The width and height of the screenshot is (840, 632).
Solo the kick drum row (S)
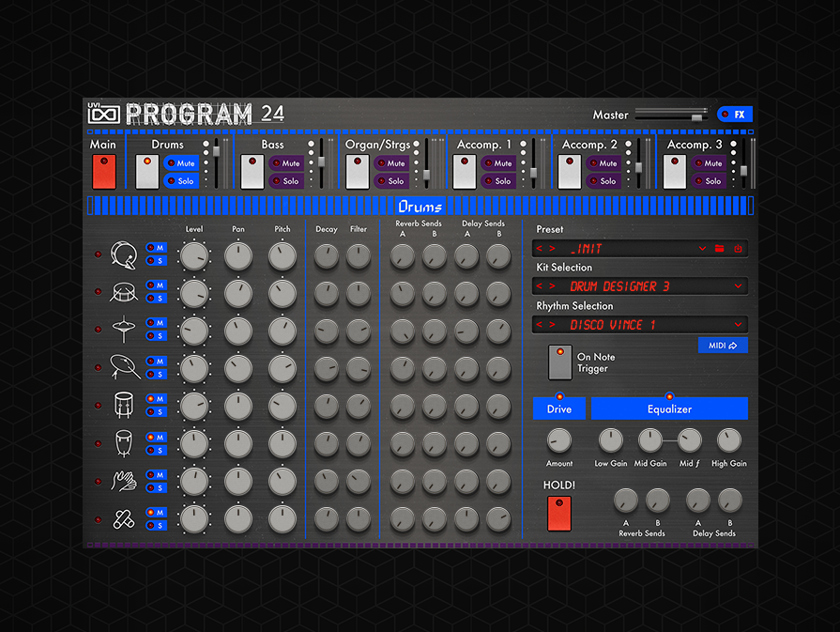tap(156, 261)
